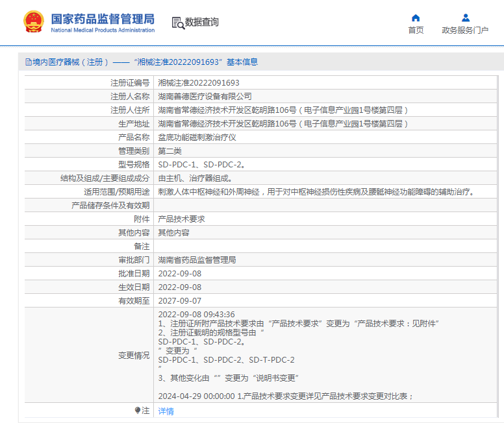Image resolution: width=504 pixels, height=423 pixels.
Task: Click the 有效期至 label
Action: click(134, 301)
